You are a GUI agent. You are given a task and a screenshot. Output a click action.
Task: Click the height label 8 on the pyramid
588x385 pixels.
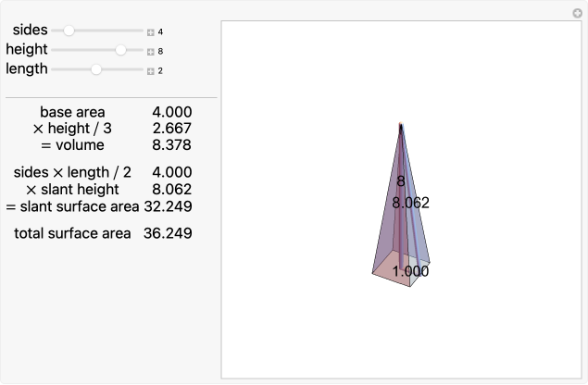400,181
